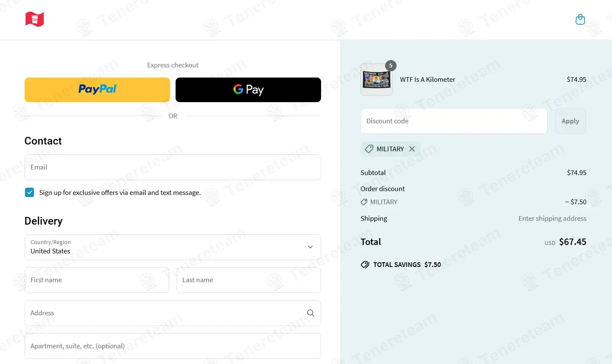
Task: Select the Last name field
Action: 249,280
